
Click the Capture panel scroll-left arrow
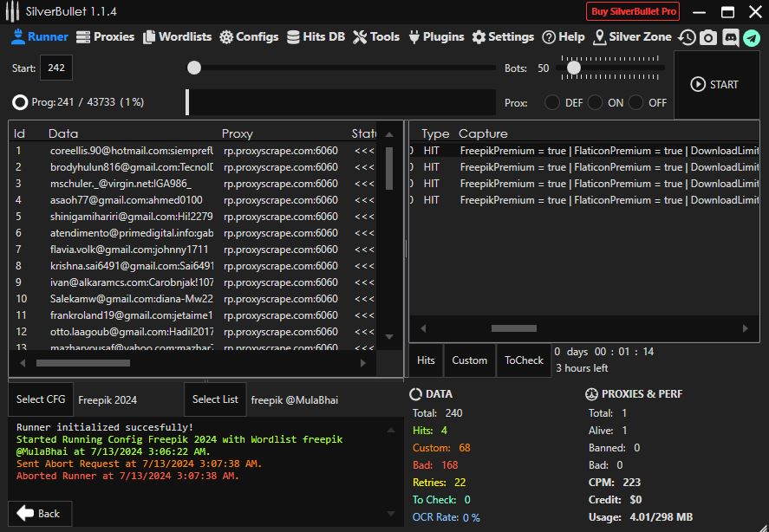point(423,328)
